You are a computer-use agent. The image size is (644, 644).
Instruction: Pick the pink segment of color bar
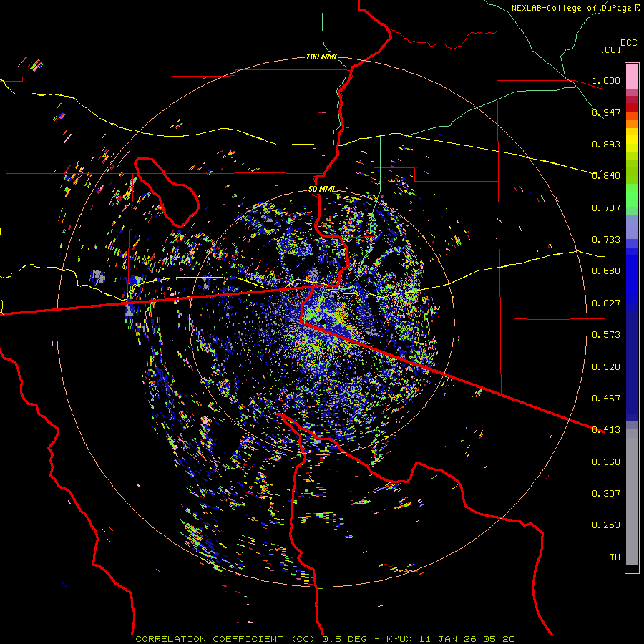tap(632, 77)
